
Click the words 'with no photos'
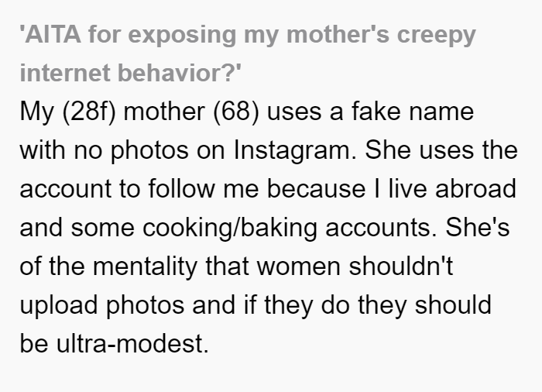pyautogui.click(x=104, y=152)
